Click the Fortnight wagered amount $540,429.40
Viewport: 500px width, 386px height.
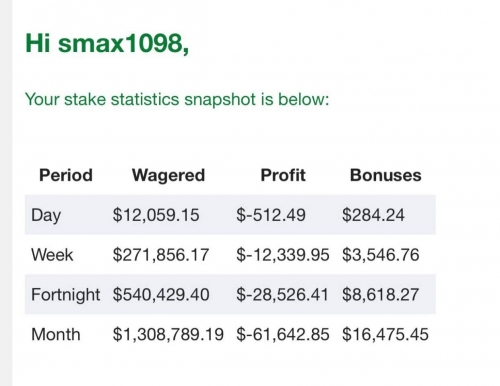pos(161,295)
